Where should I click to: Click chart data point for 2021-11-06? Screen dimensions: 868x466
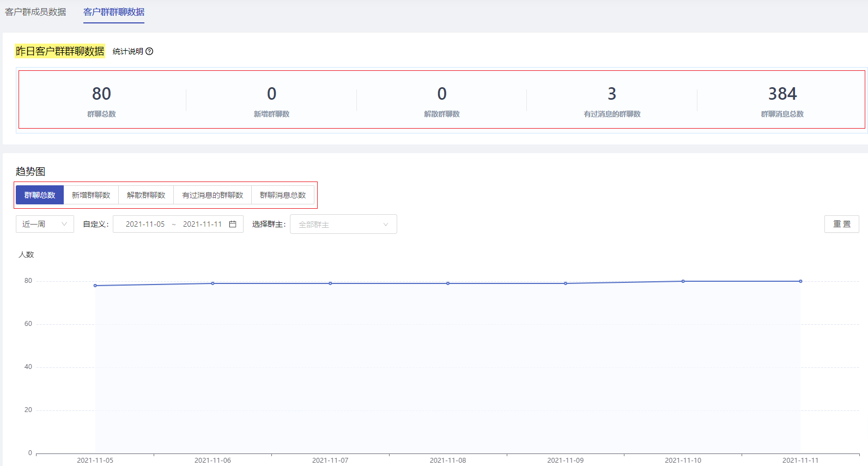point(213,283)
